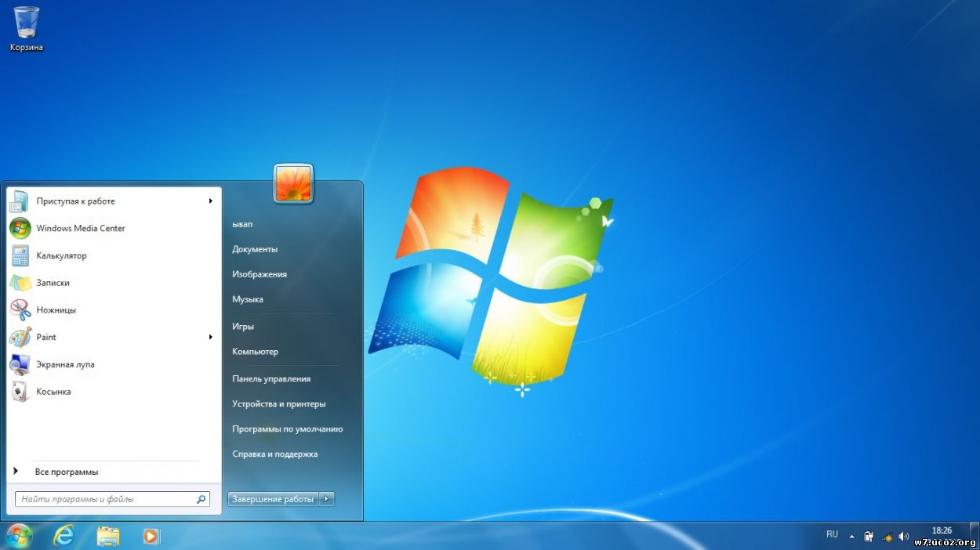Launch Записки sticky notes app
Screen dimensions: 980x550
pos(53,283)
